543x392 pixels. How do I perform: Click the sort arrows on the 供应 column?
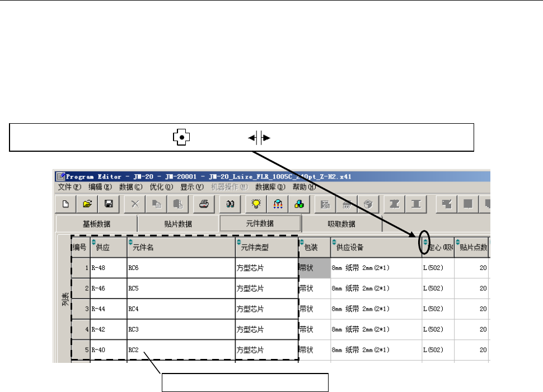(x=93, y=242)
